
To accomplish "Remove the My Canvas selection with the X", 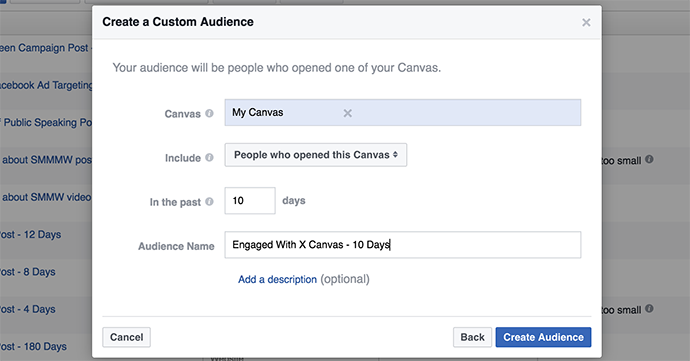I will pyautogui.click(x=348, y=113).
